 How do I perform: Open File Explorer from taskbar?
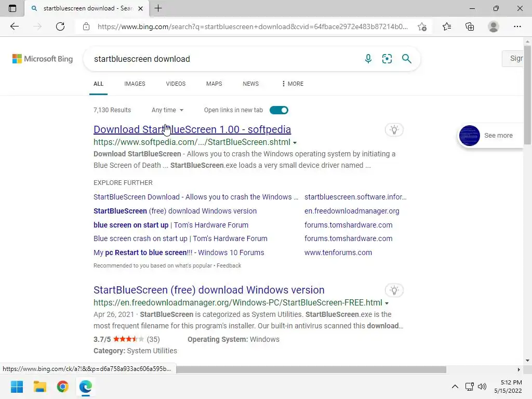39,387
